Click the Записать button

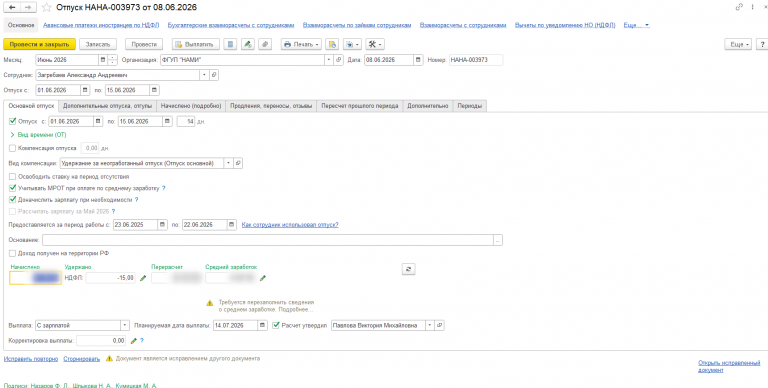98,44
